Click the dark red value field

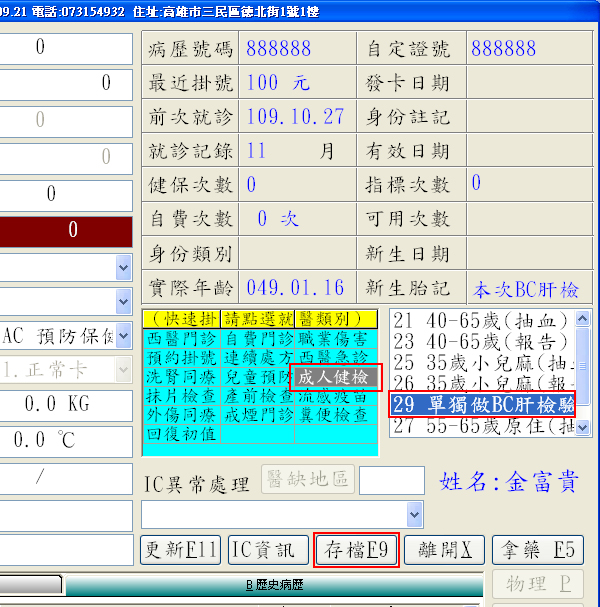click(66, 230)
